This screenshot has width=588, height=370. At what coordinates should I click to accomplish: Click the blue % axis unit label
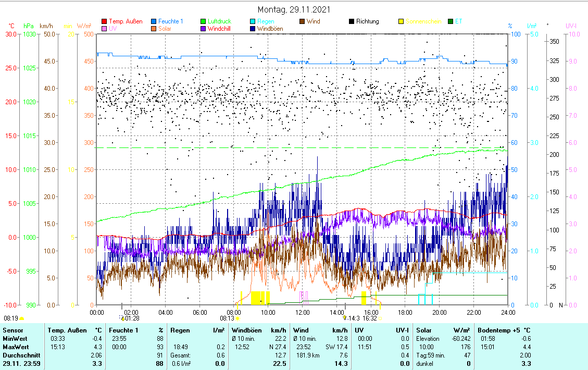pos(510,26)
